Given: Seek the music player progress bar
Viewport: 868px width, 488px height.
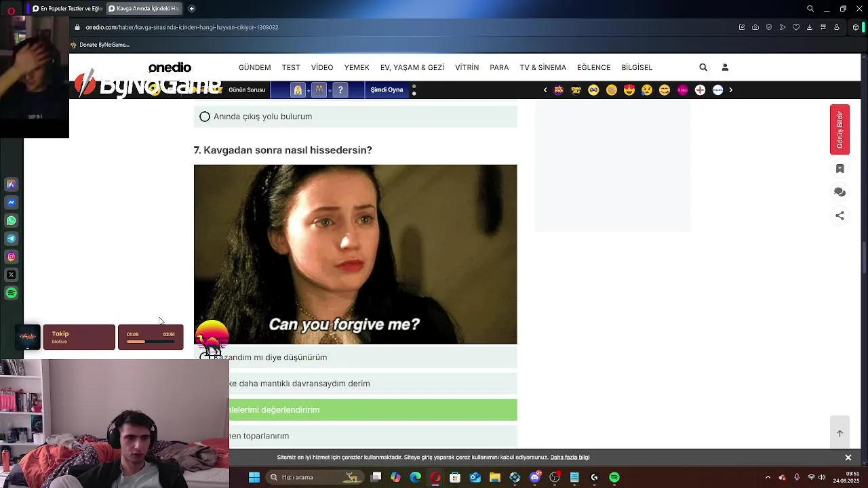Looking at the screenshot, I should pos(151,342).
